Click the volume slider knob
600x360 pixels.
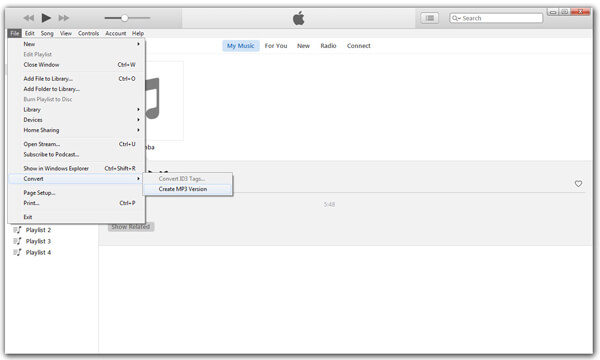tap(124, 18)
